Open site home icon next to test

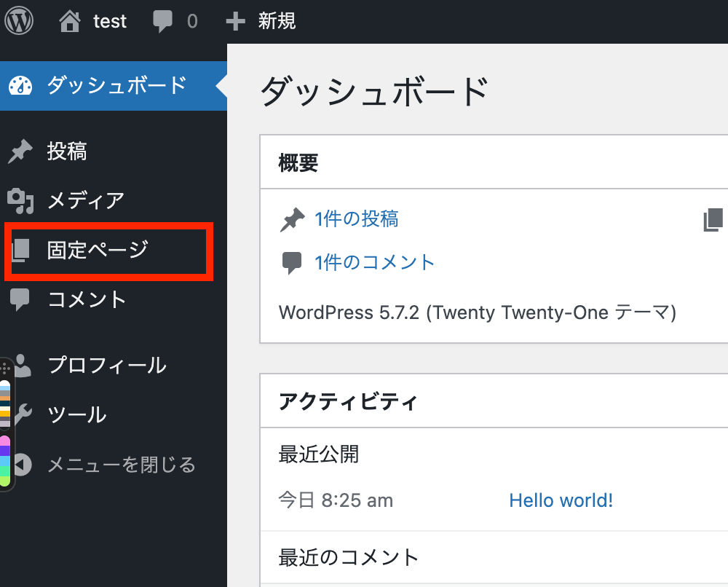point(70,21)
